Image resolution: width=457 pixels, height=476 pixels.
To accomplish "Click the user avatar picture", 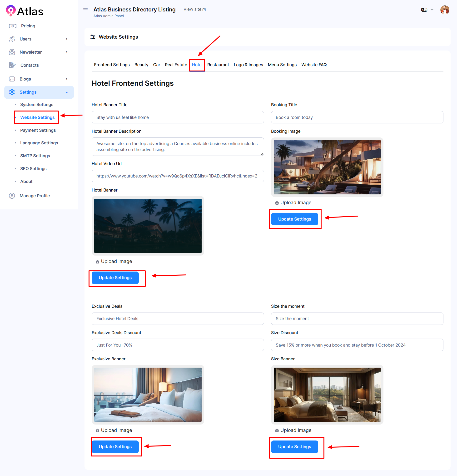I will 445,10.
